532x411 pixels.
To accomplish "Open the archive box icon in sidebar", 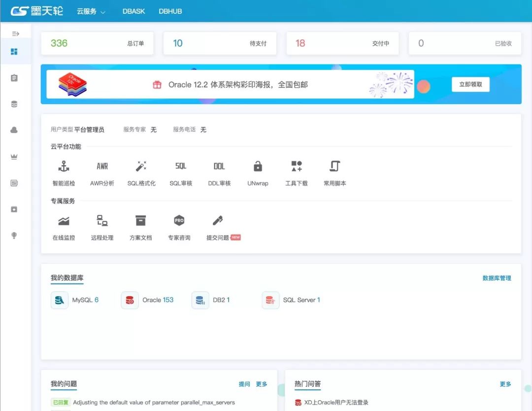I will click(14, 209).
